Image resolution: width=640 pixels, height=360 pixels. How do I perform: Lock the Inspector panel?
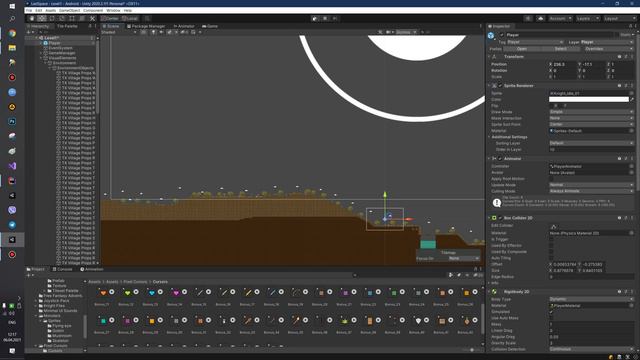point(630,26)
